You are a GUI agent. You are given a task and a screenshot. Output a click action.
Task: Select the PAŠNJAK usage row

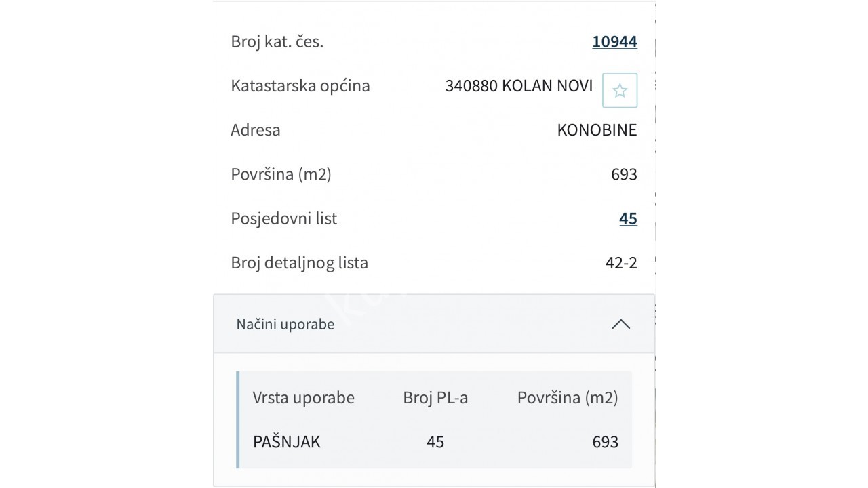[288, 442]
